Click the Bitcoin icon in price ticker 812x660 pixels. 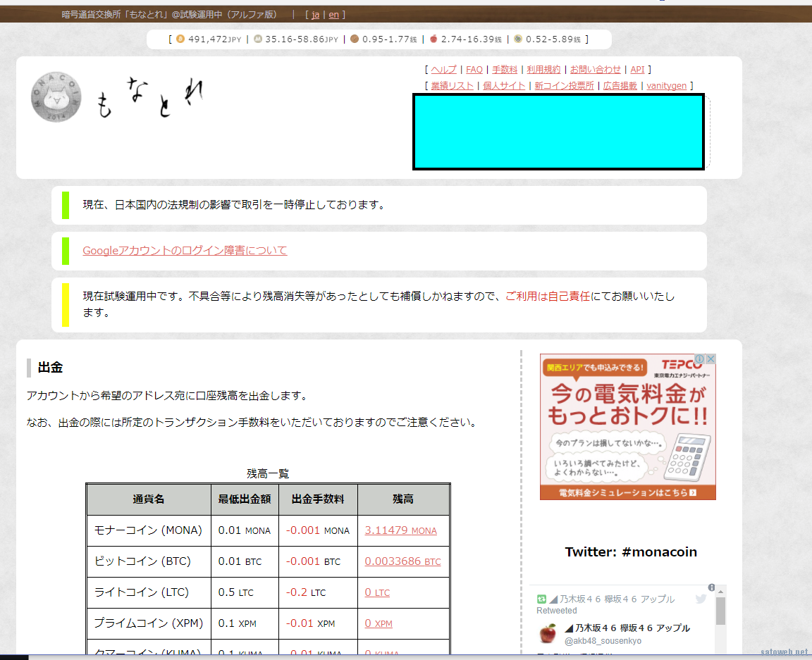pyautogui.click(x=180, y=39)
